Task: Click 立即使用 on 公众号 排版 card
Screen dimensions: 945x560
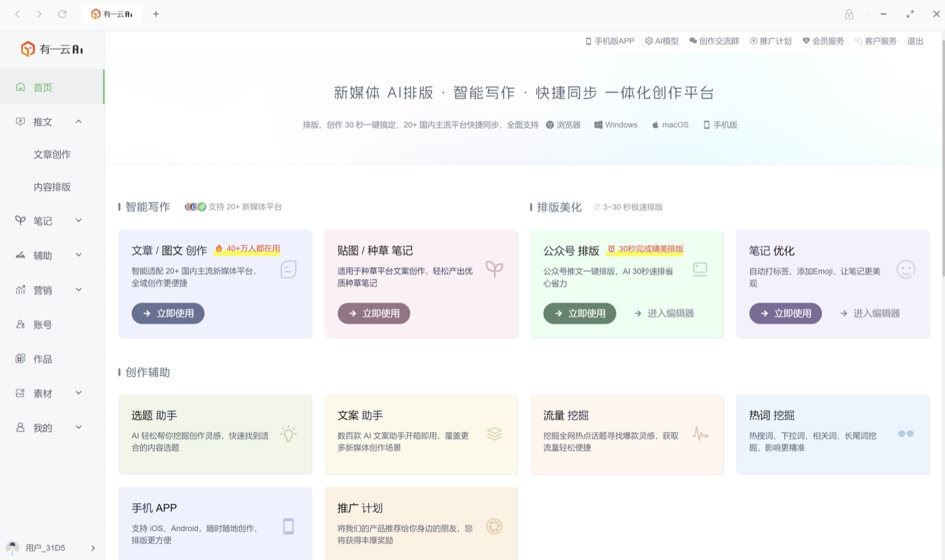Action: pyautogui.click(x=580, y=313)
